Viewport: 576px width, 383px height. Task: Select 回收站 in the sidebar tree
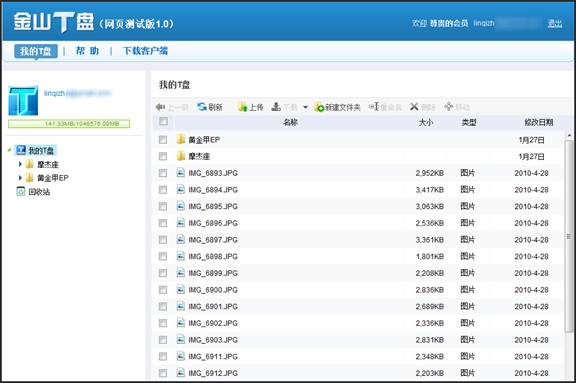click(x=39, y=192)
